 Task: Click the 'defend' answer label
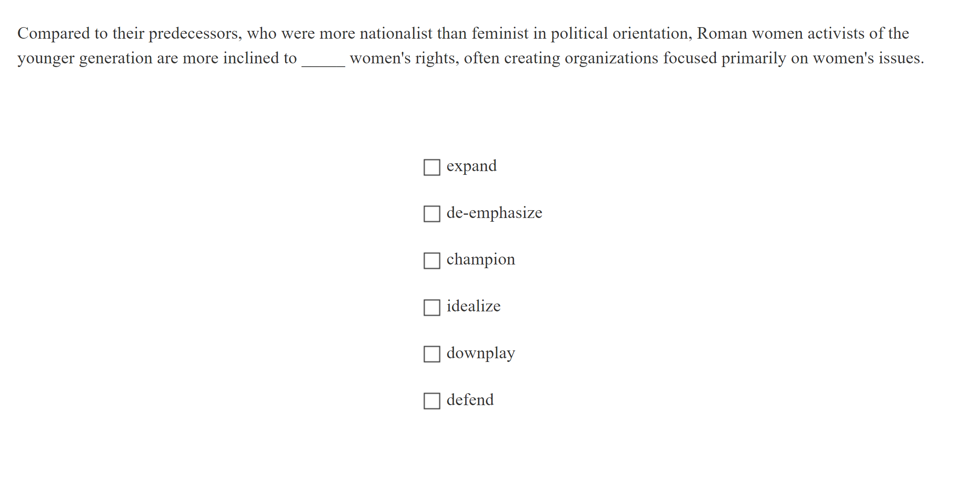click(470, 400)
